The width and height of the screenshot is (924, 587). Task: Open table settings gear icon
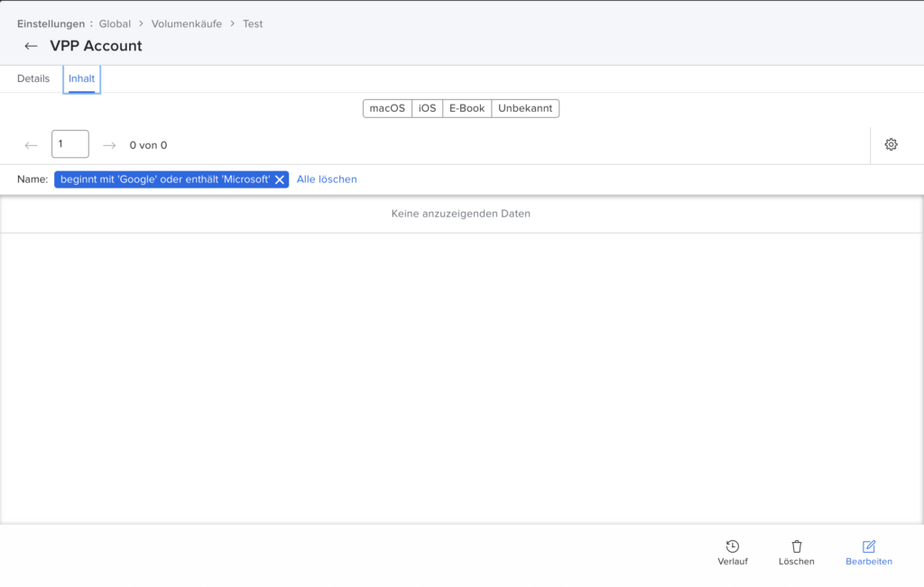891,144
